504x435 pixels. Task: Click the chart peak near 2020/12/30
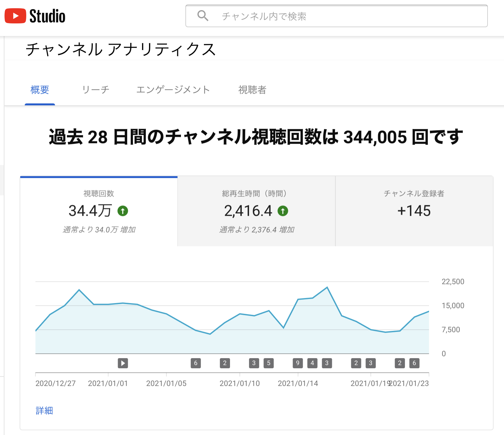(79, 290)
